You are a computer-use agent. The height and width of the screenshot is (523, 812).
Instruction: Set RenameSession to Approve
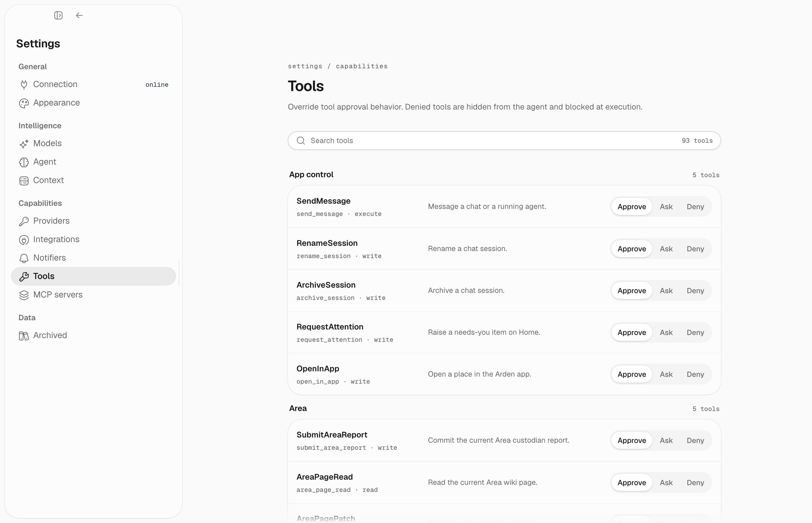pos(631,249)
